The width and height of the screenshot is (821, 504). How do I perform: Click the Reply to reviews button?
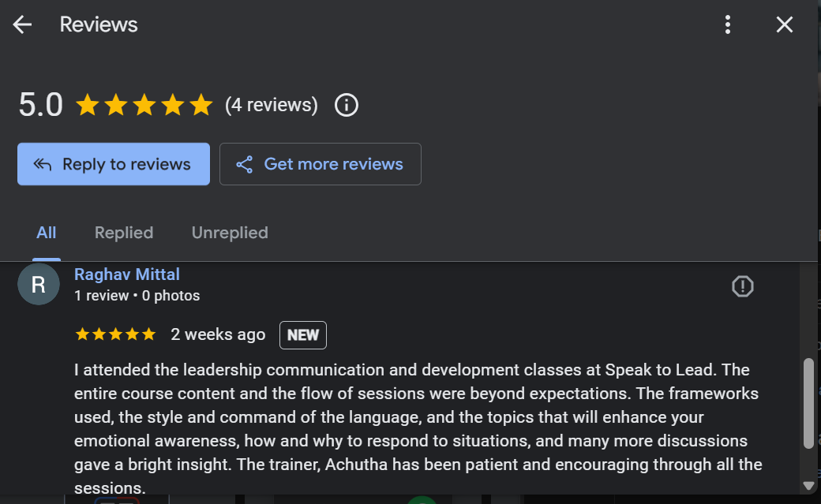point(114,164)
